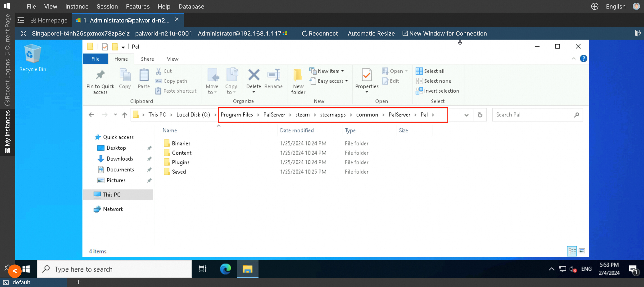Screen dimensions: 644x287
Task: Click Program Files in address breadcrumb
Action: tap(236, 115)
